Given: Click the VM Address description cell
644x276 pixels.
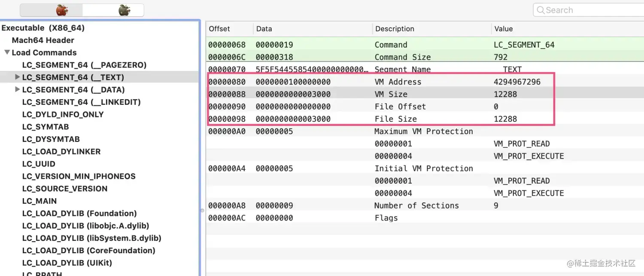Looking at the screenshot, I should click(398, 82).
